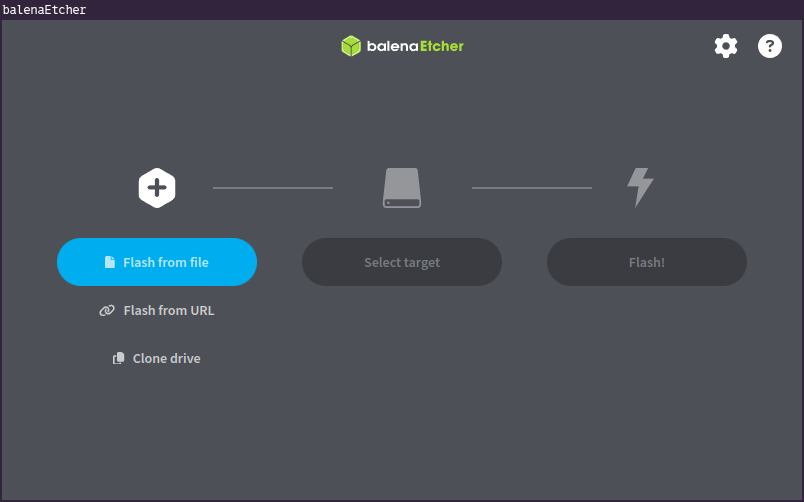Click the balenaEtcher window title text

(x=44, y=10)
